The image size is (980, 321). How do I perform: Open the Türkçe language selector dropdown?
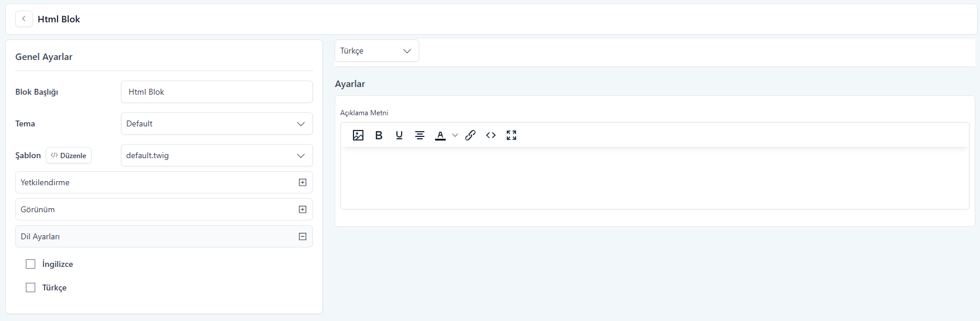377,51
